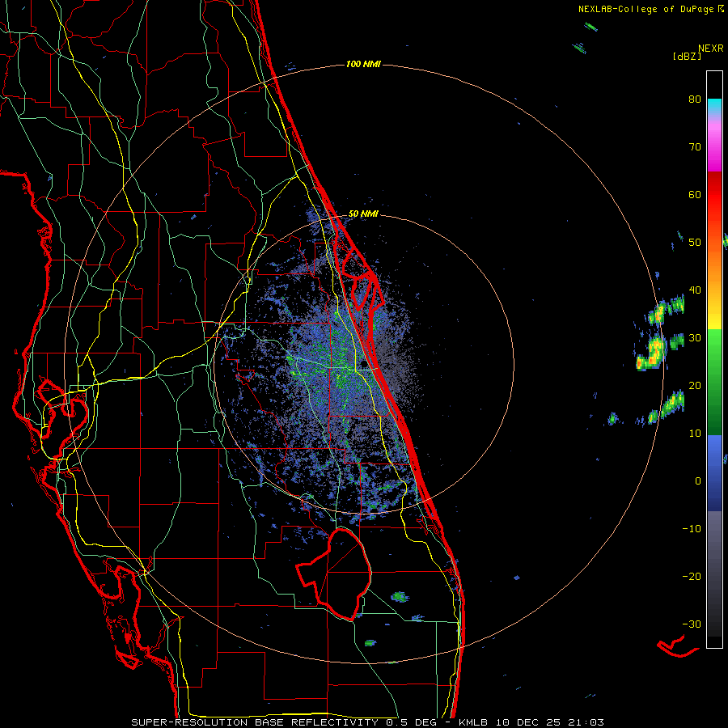Image resolution: width=728 pixels, height=728 pixels.
Task: Click the Super-Resolution Base Reflectivity caption
Action: point(367,722)
